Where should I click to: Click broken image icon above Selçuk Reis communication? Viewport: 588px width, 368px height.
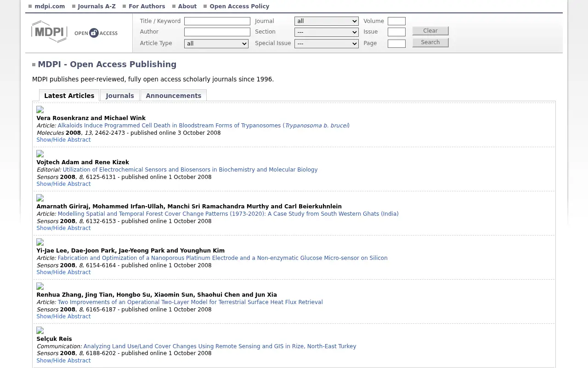pos(40,331)
